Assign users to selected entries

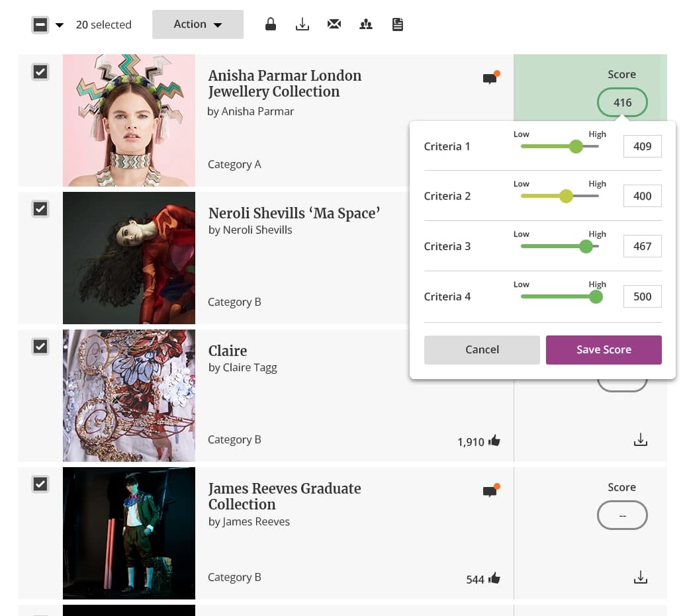click(x=365, y=24)
